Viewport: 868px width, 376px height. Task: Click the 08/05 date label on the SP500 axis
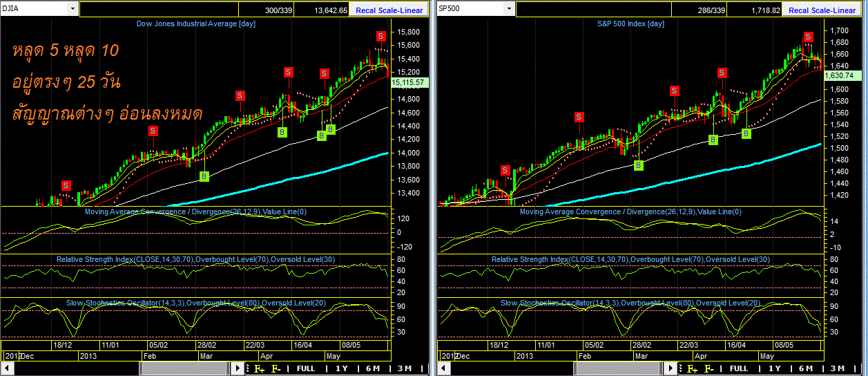tap(784, 344)
